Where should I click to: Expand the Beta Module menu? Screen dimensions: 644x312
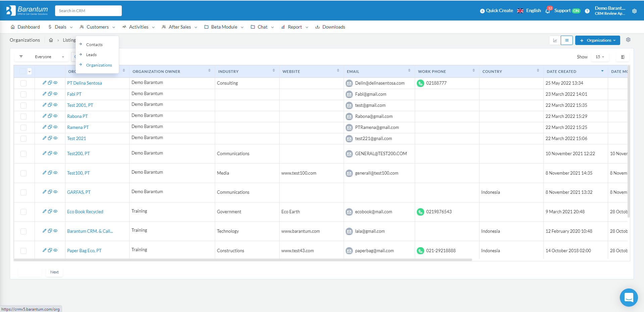pos(224,27)
